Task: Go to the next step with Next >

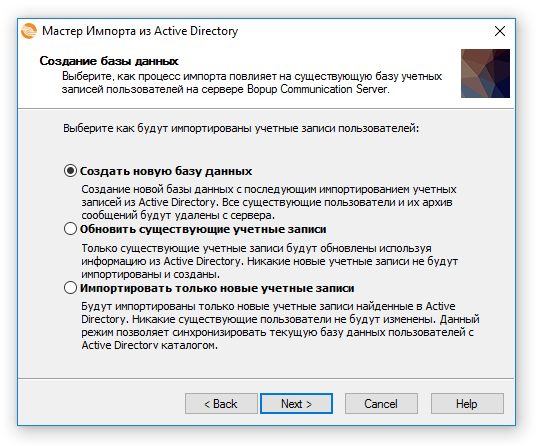Action: [x=296, y=404]
